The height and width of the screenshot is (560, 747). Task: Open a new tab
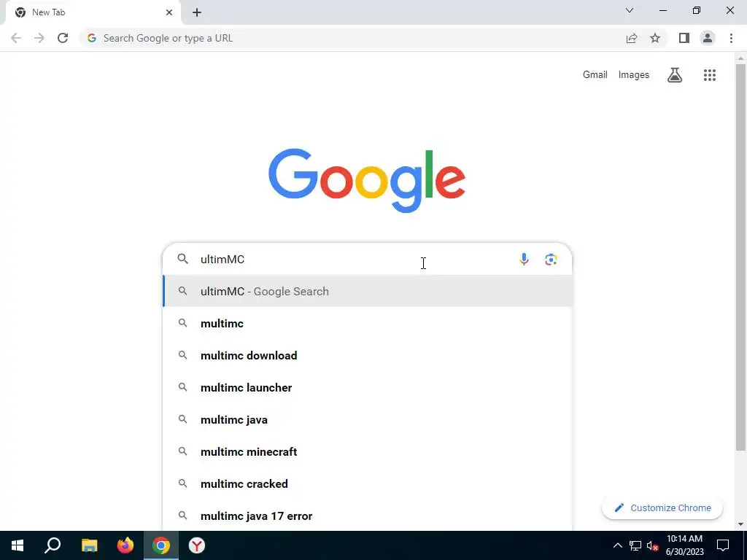[x=197, y=12]
